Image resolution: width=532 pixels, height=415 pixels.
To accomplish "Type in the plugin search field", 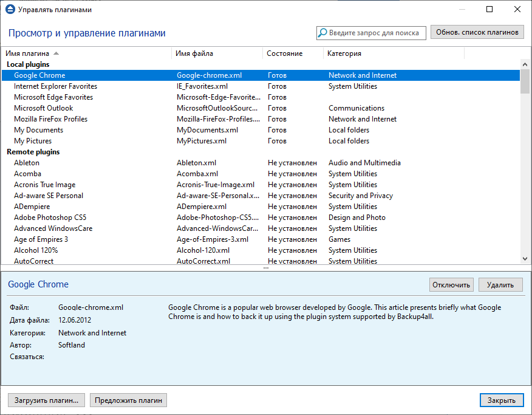I will click(x=374, y=33).
